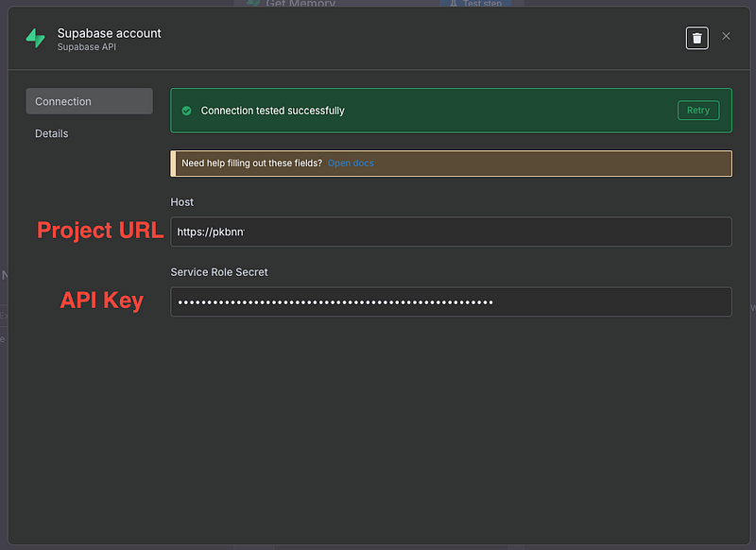Image resolution: width=756 pixels, height=550 pixels.
Task: Switch to the Connection tab
Action: [89, 101]
